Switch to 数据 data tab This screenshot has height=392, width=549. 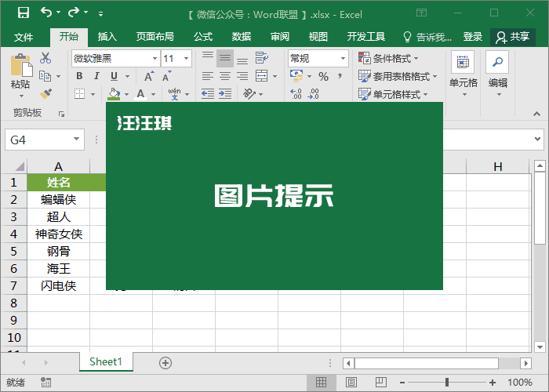pyautogui.click(x=242, y=36)
